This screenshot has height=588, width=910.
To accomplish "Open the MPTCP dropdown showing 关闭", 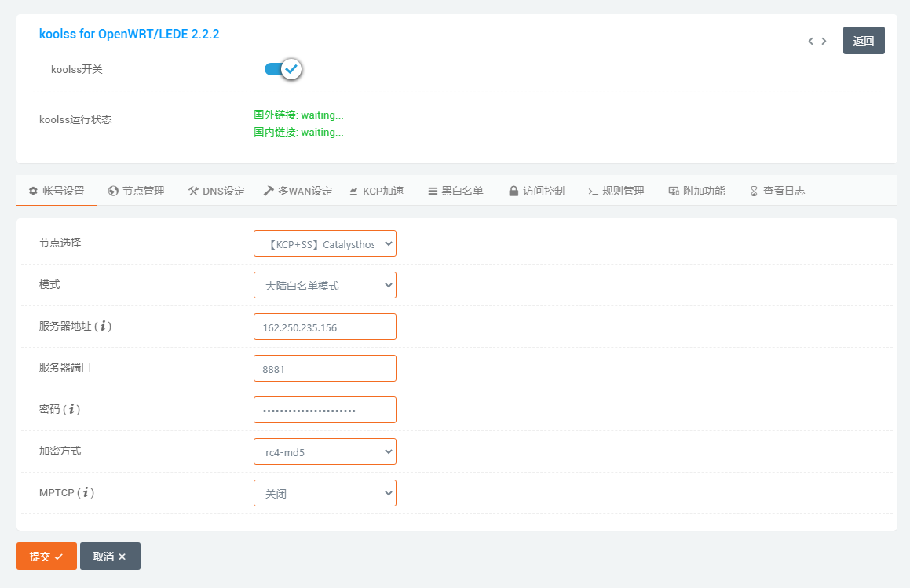I will (x=325, y=493).
